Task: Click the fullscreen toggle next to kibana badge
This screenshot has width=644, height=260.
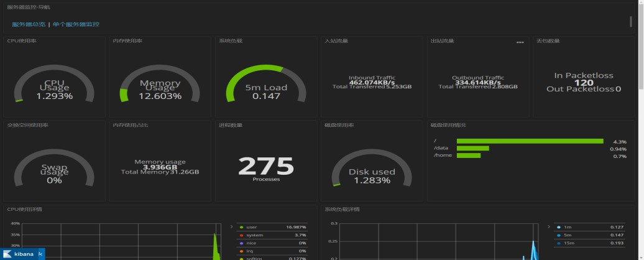Action: tap(41, 254)
